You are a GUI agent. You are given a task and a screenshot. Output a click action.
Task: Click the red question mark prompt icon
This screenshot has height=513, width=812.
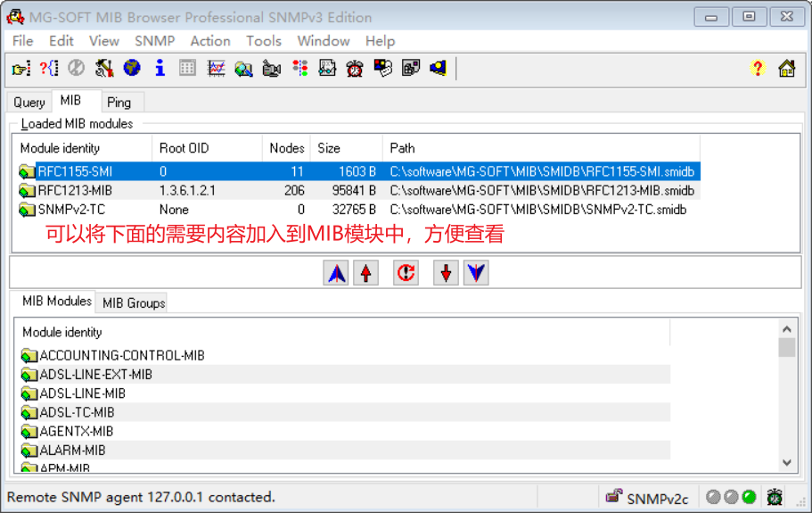[x=49, y=68]
